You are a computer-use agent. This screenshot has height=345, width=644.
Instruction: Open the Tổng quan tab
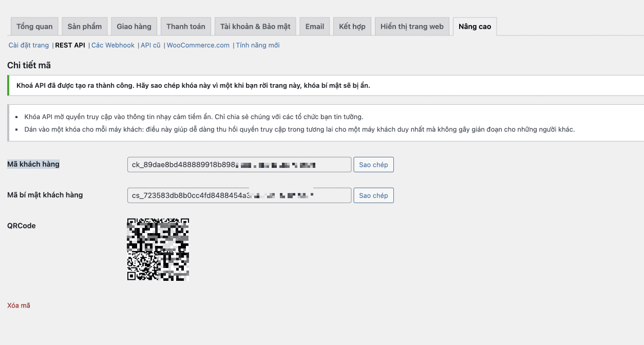pos(34,27)
